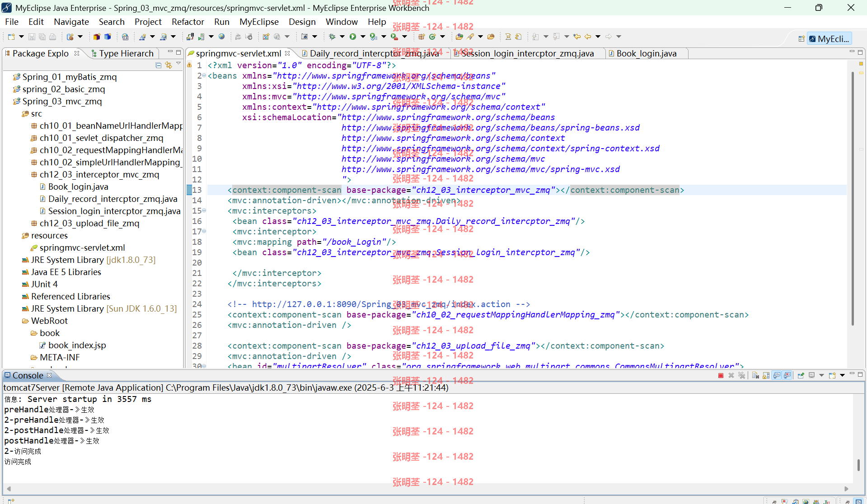
Task: Select the JUnit 4 library node
Action: (44, 284)
